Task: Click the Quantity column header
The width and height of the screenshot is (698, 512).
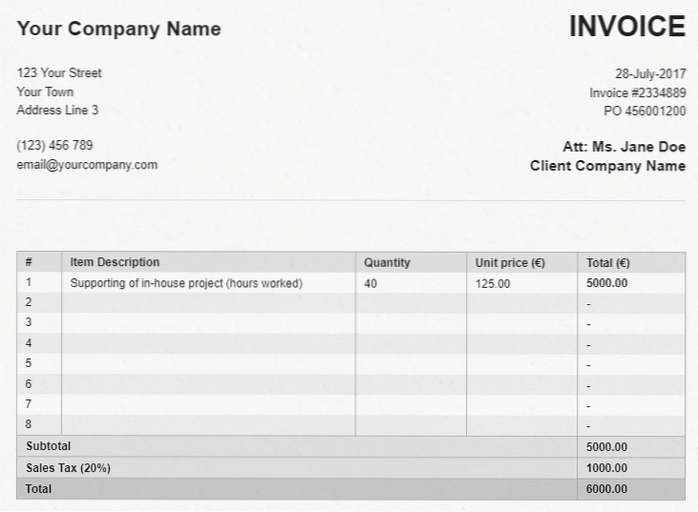Action: tap(387, 262)
